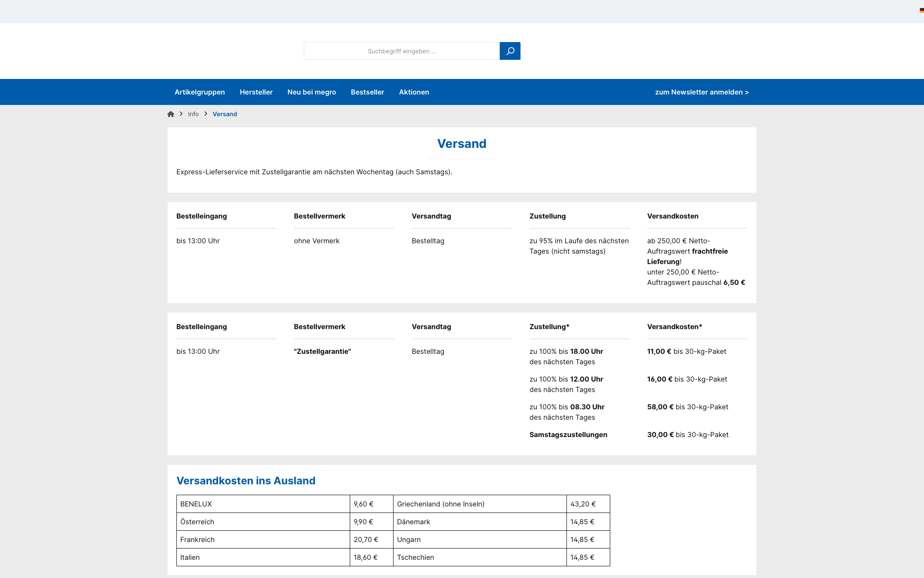The height and width of the screenshot is (578, 924).
Task: Click the 58,00 € bis 30-kg-Paket price
Action: point(688,407)
